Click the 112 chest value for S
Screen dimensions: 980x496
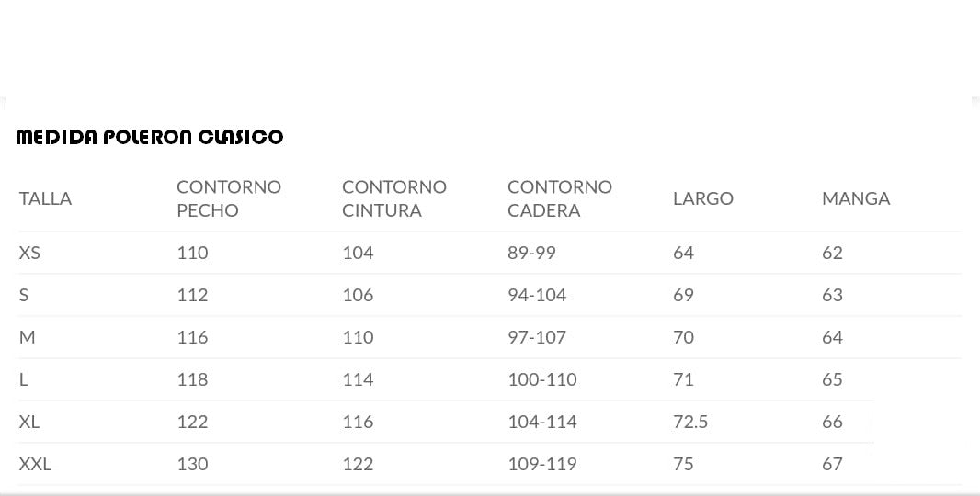coord(192,295)
